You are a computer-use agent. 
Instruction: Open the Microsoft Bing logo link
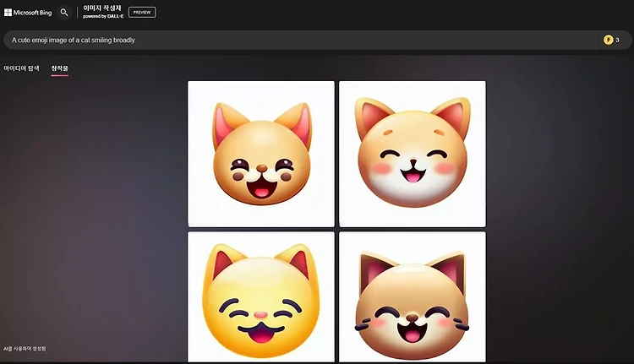tap(28, 13)
